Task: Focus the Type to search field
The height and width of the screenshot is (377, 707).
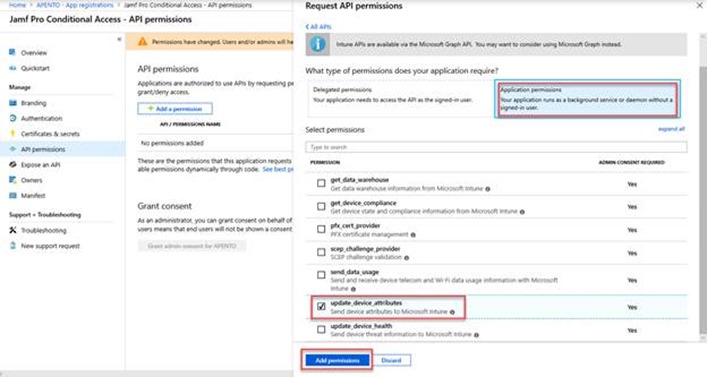Action: coord(496,147)
